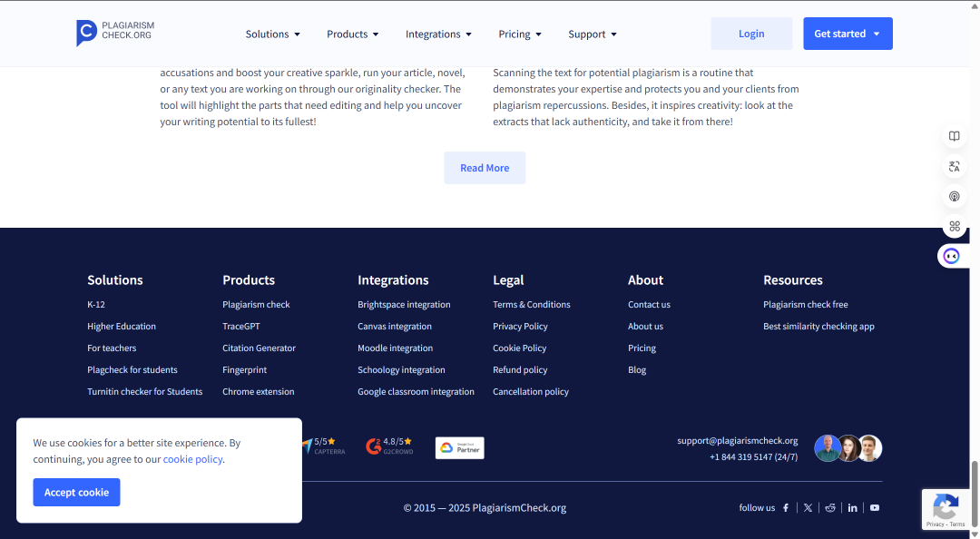
Task: Open Brightspace integration link
Action: [x=404, y=305]
